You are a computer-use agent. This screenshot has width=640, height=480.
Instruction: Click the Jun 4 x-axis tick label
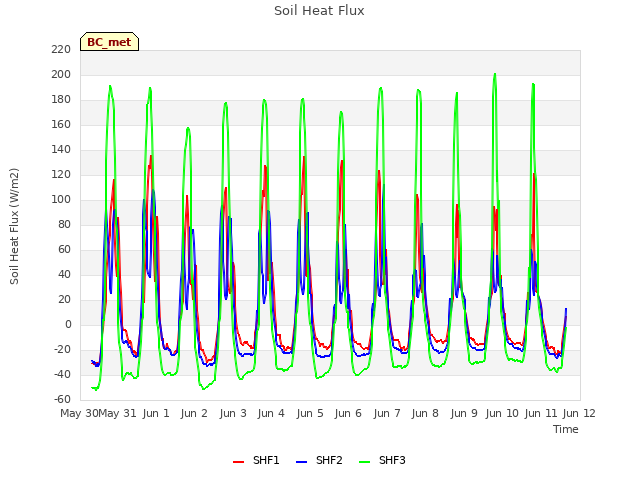point(271,413)
